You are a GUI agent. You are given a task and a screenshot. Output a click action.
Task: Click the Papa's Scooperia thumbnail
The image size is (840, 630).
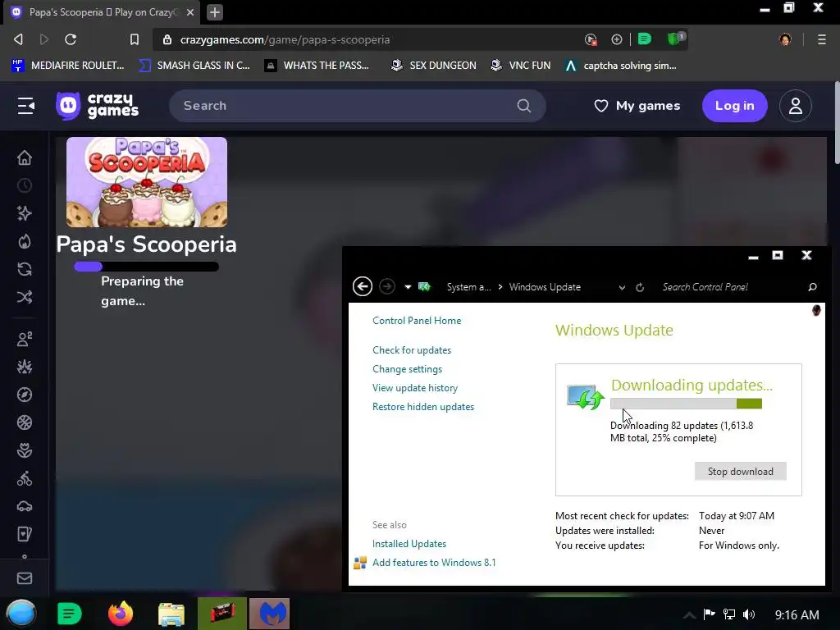click(x=147, y=182)
